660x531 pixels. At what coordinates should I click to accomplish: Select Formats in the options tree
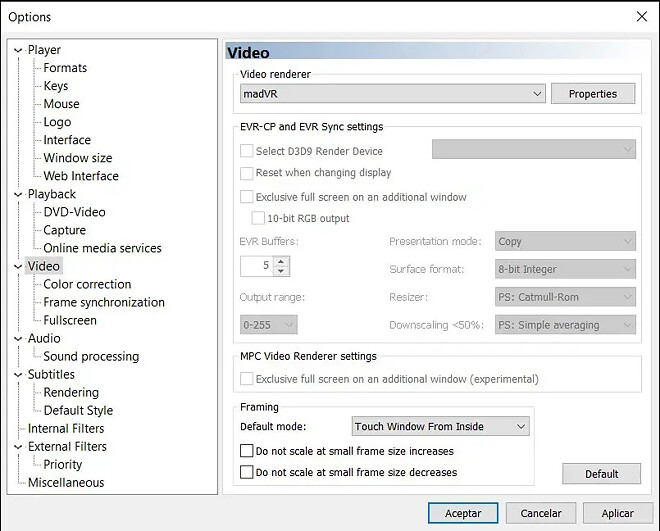(x=65, y=68)
